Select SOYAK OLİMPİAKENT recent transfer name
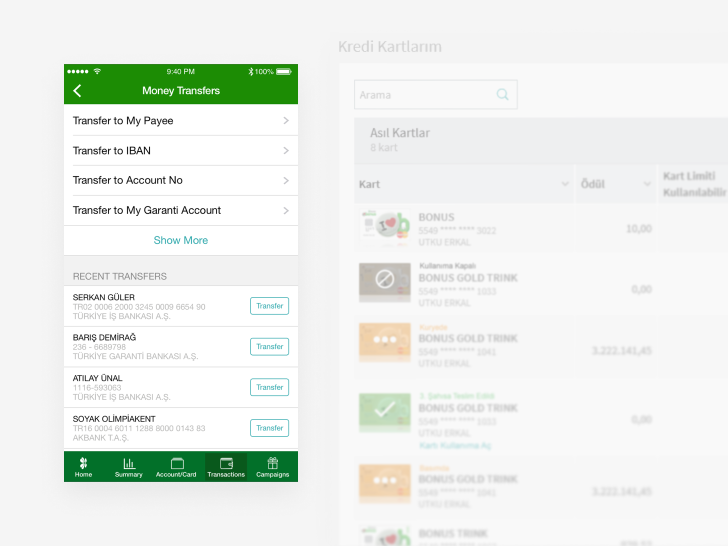This screenshot has width=728, height=546. [x=114, y=419]
